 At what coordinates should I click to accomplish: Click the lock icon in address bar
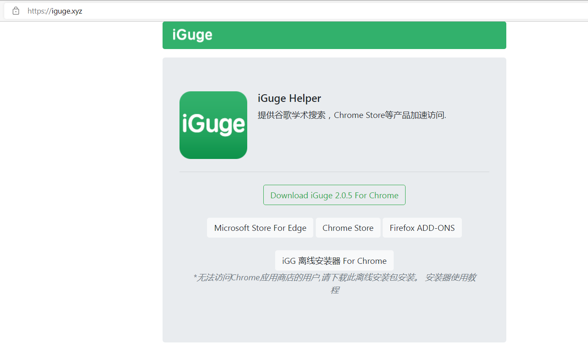[16, 11]
